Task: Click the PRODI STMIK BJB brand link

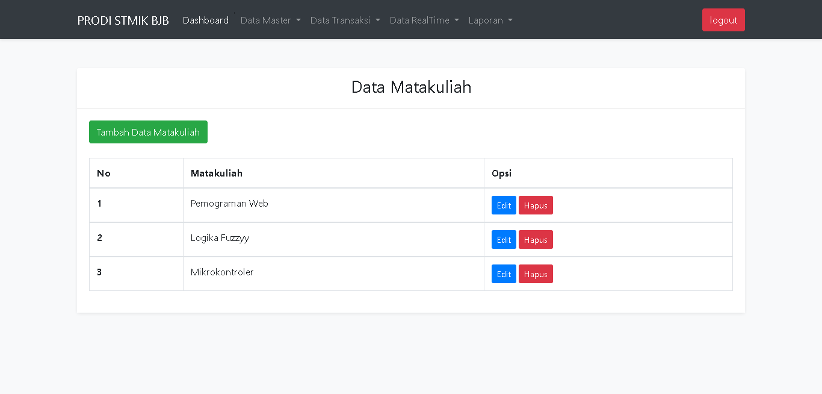Action: click(123, 20)
